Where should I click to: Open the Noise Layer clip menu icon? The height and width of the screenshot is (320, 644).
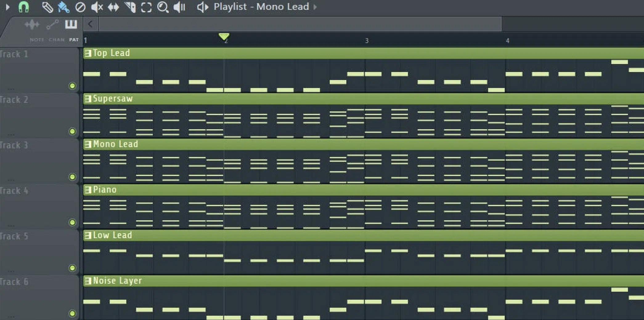tap(88, 281)
